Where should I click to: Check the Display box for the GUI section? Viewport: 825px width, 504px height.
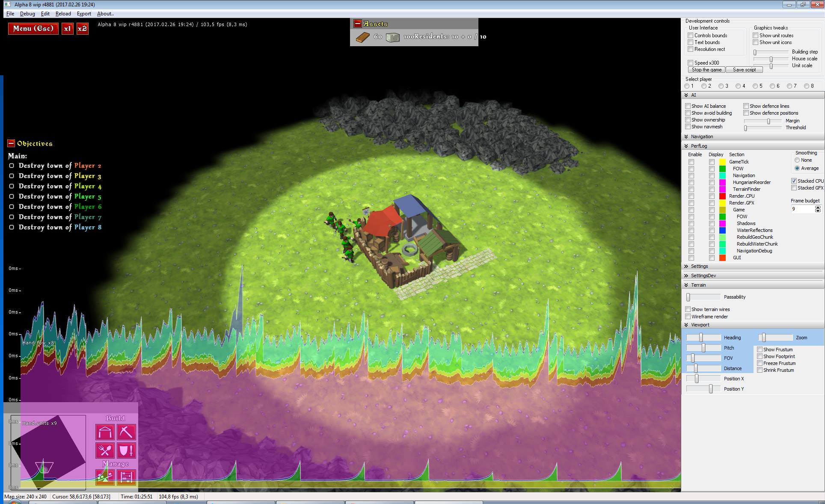(x=712, y=258)
